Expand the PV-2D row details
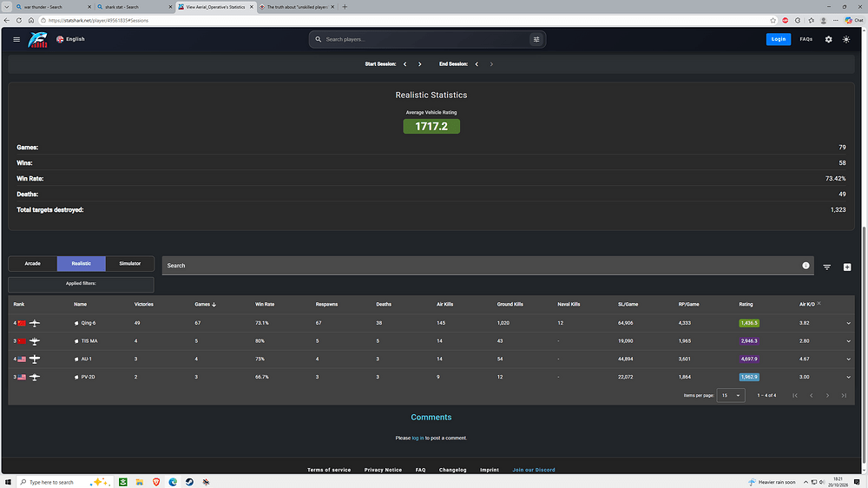 tap(849, 377)
